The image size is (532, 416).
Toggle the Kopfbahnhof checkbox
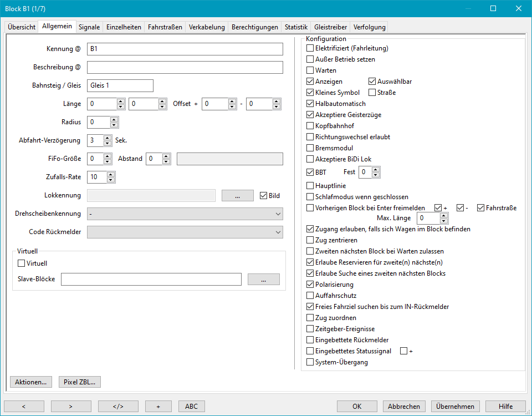coord(310,126)
